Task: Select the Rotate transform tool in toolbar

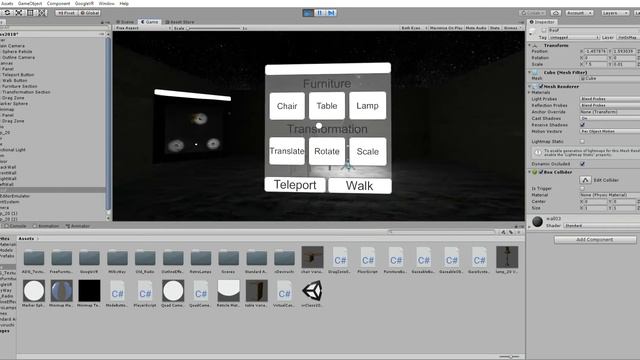Action: click(7, 13)
